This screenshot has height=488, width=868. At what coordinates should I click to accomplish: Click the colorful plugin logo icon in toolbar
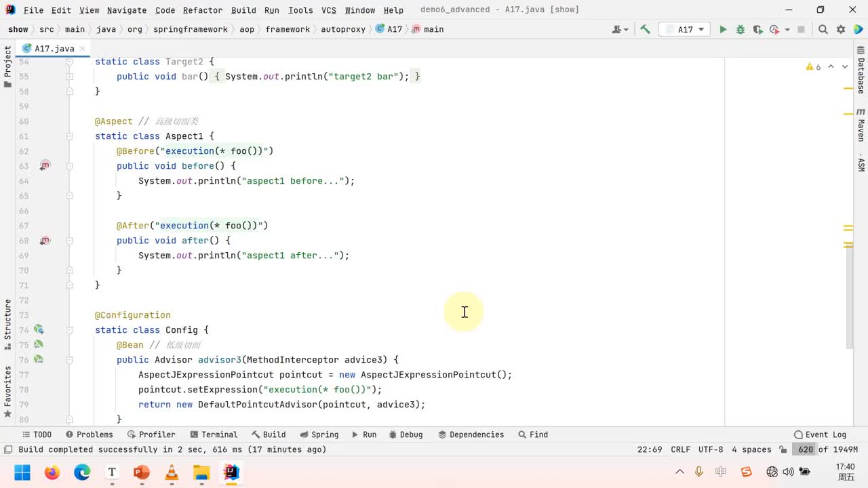(858, 29)
